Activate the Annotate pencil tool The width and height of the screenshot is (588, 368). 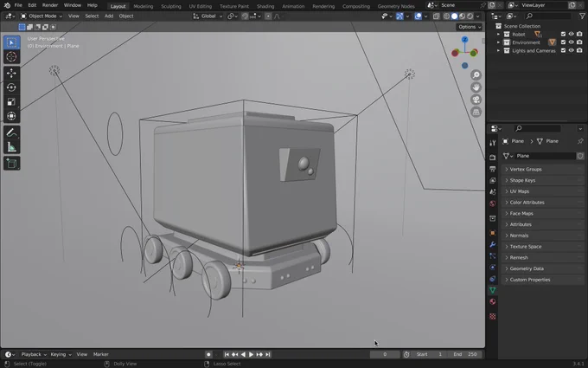11,132
